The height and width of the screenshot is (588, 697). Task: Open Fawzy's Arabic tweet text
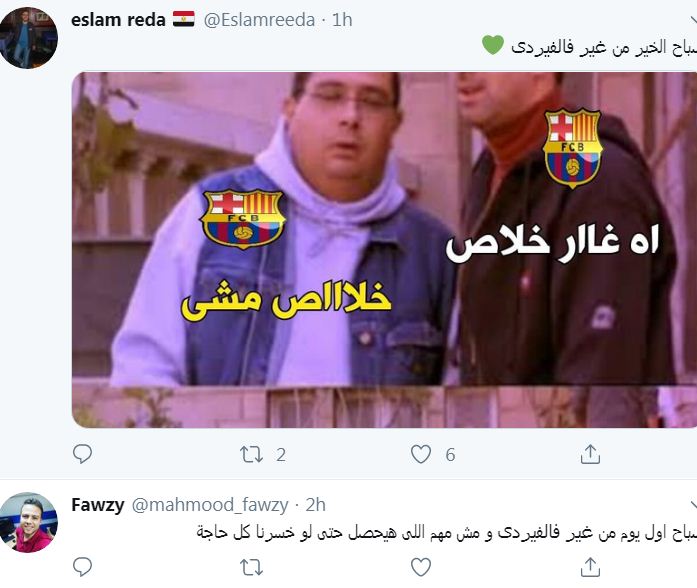pyautogui.click(x=447, y=532)
